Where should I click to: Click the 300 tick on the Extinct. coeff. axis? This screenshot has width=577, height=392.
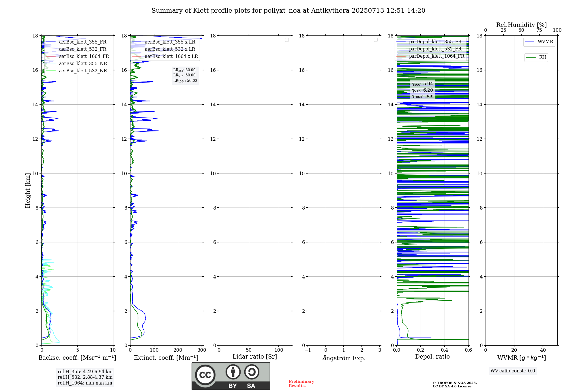(x=202, y=350)
